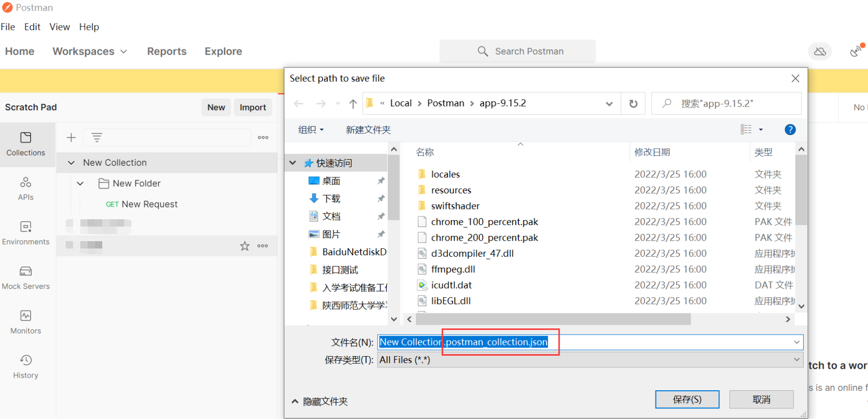Open help in the save dialog
This screenshot has height=419, width=868.
[790, 130]
